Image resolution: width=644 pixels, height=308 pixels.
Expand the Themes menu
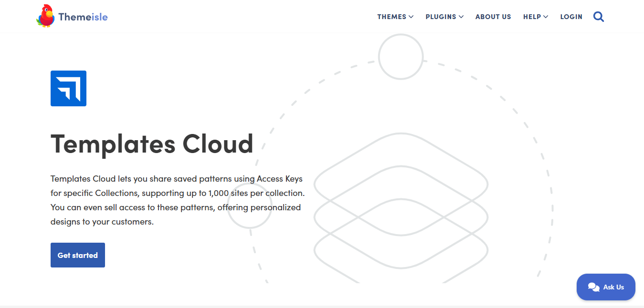pyautogui.click(x=395, y=17)
